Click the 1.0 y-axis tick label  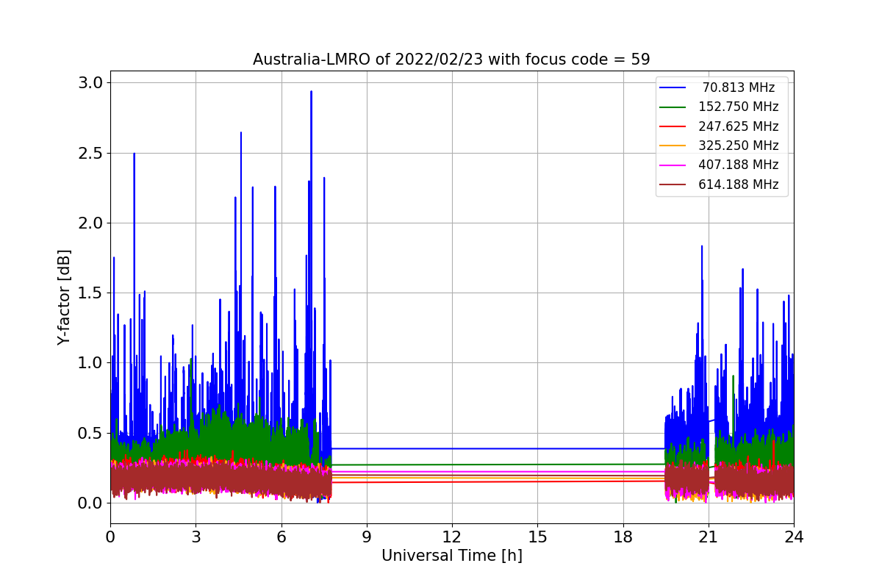(90, 363)
